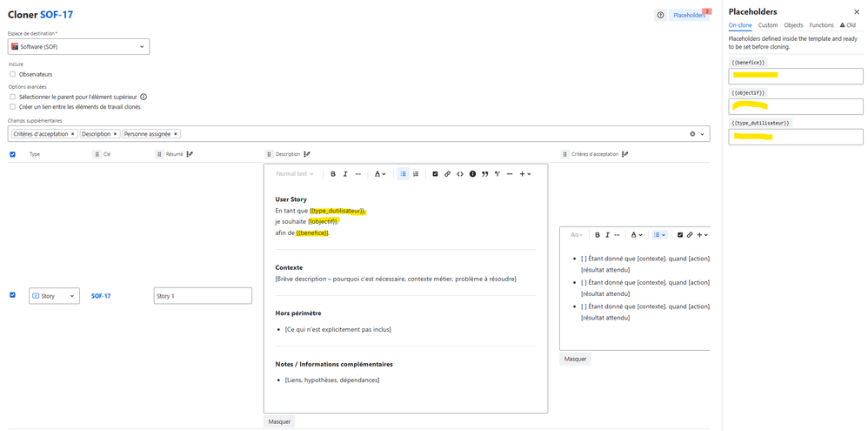Check Sélectionner le parent pour l'élément supérieur
Viewport: 868px width, 431px height.
pos(12,97)
